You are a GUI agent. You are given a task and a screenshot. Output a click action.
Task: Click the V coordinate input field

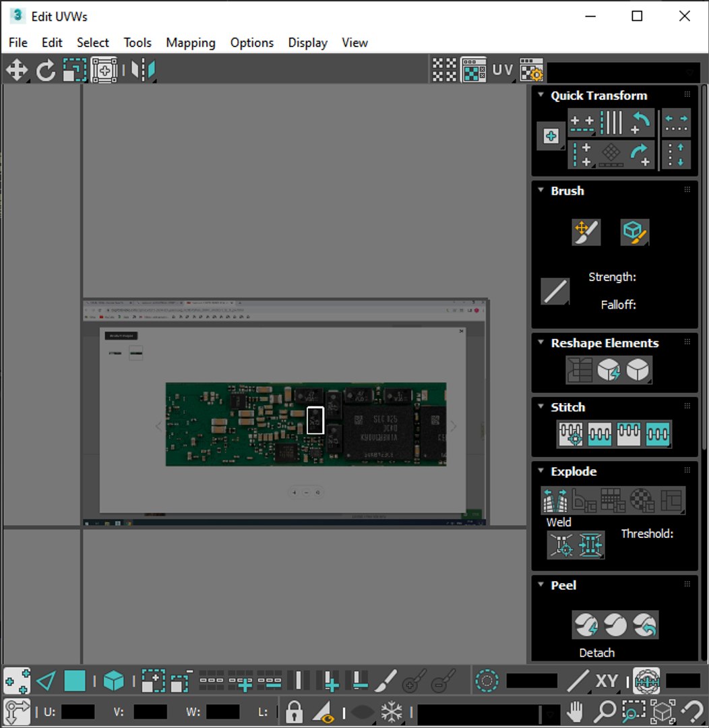point(150,712)
